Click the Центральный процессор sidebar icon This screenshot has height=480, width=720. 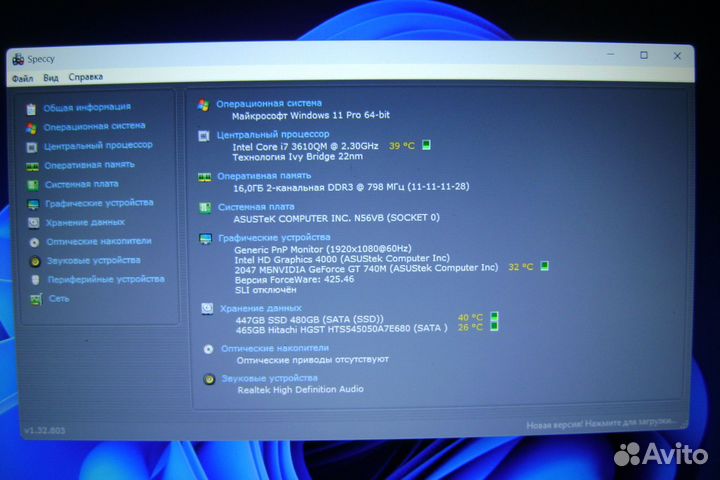[32, 146]
